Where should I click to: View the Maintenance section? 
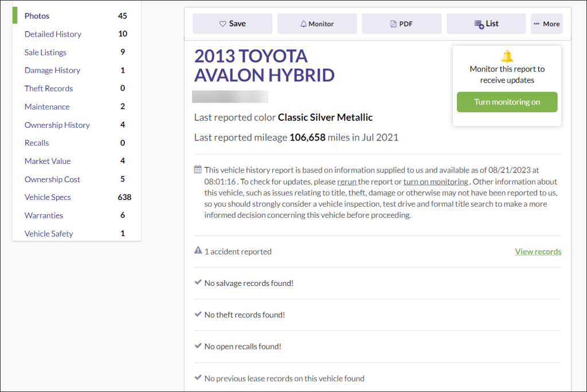pyautogui.click(x=47, y=107)
